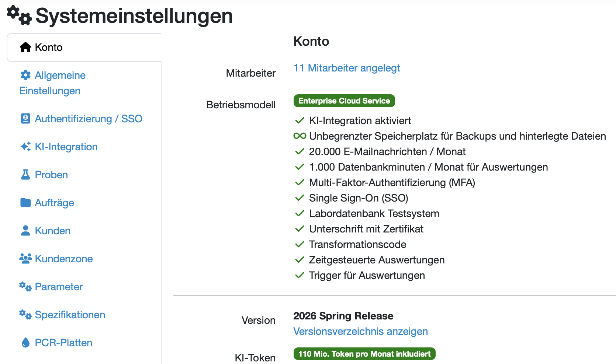Click the gear icon for Allgemeine Einstellungen
The height and width of the screenshot is (364, 616).
pos(25,75)
